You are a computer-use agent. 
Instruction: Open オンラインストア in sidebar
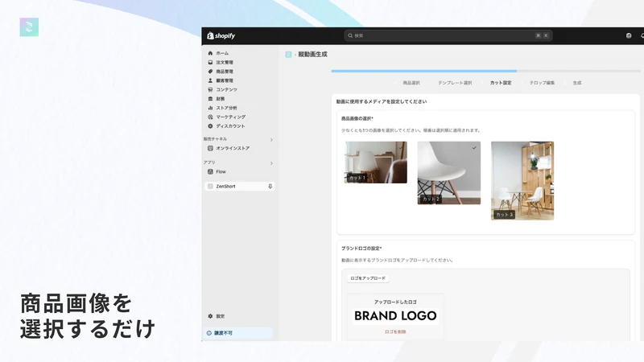point(233,148)
